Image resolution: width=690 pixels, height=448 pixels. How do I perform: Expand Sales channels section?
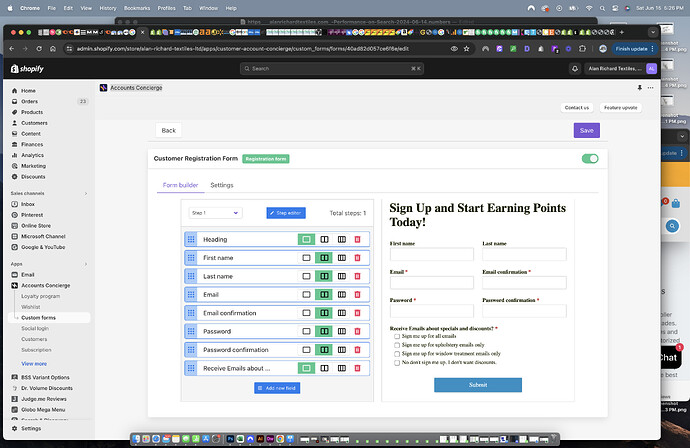pos(86,193)
